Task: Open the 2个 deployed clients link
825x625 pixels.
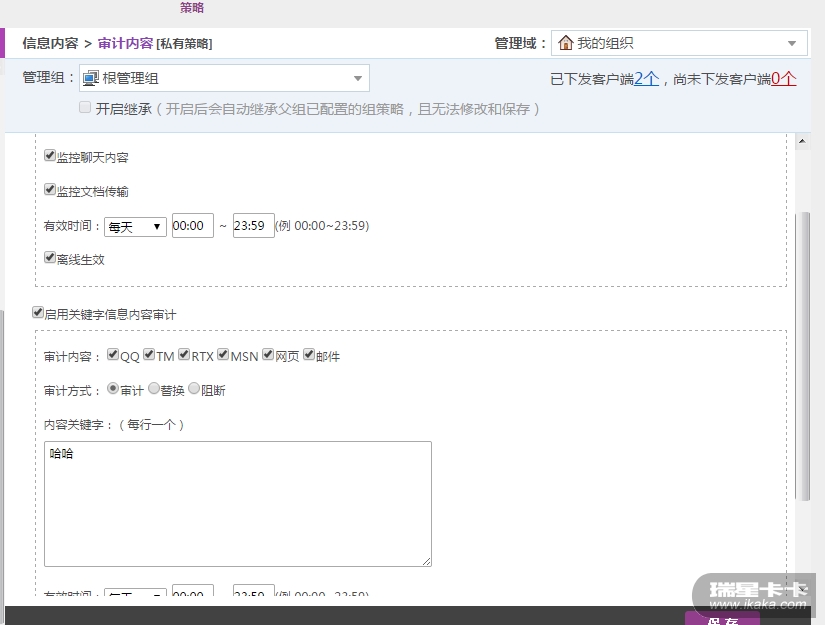Action: click(647, 79)
